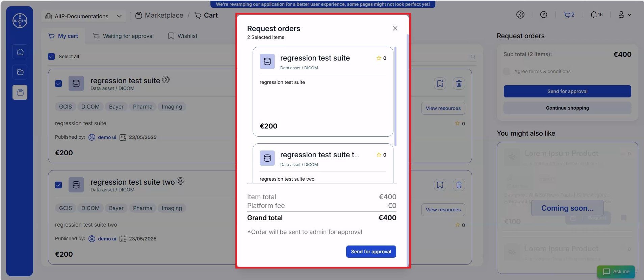Switch to Waiting for approval tab

[123, 36]
